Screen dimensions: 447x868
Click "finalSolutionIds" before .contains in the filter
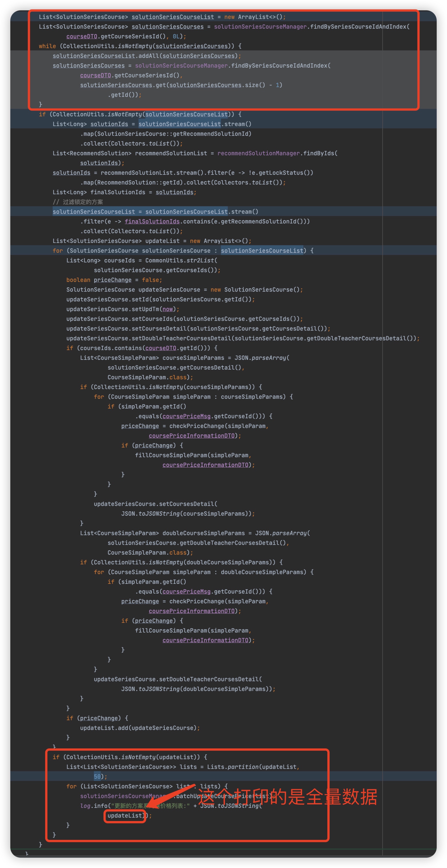pos(152,222)
